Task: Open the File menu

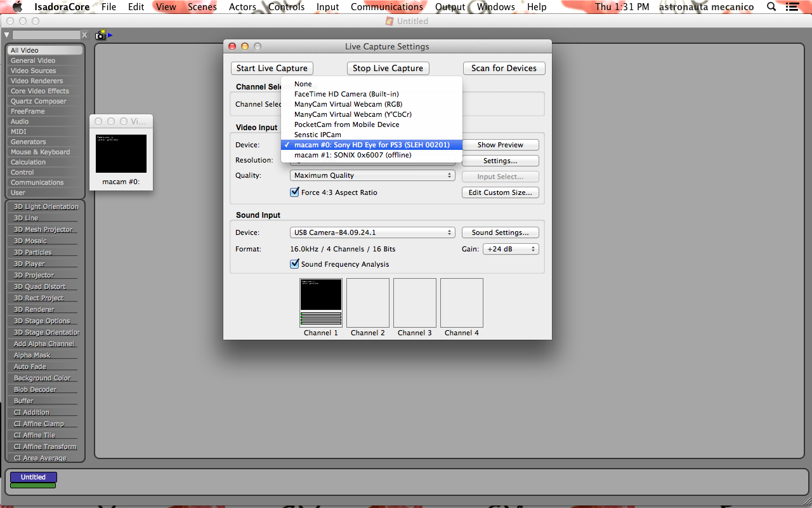Action: tap(109, 7)
